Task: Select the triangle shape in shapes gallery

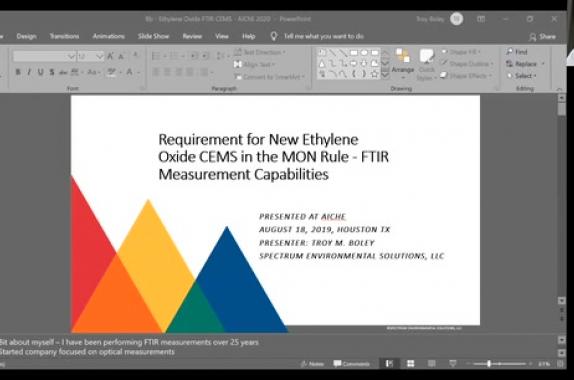Action: click(x=322, y=64)
